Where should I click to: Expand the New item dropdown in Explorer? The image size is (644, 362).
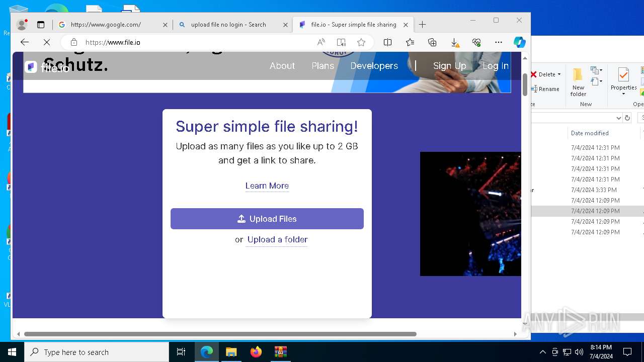597,70
